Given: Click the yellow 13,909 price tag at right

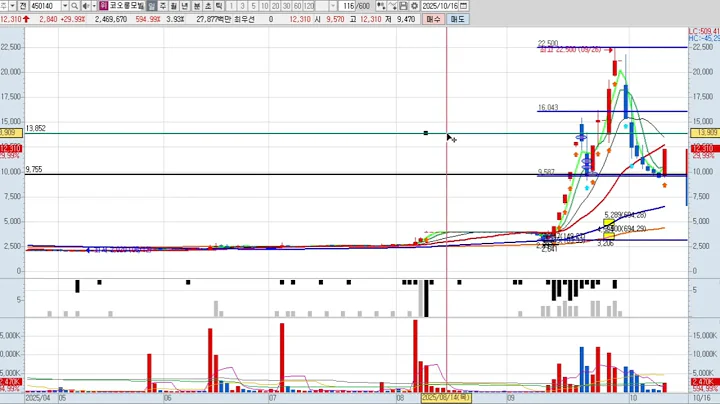Looking at the screenshot, I should 707,133.
